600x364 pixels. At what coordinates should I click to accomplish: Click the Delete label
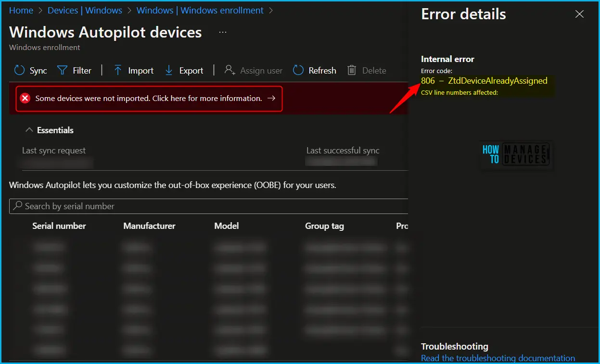tap(374, 71)
